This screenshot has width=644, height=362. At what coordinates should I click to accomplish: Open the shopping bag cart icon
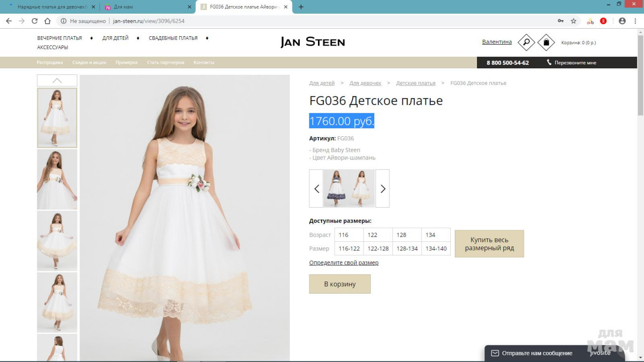click(546, 42)
